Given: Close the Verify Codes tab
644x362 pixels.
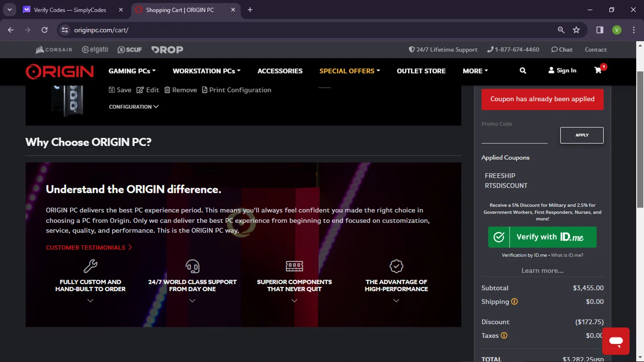Looking at the screenshot, I should (x=121, y=9).
